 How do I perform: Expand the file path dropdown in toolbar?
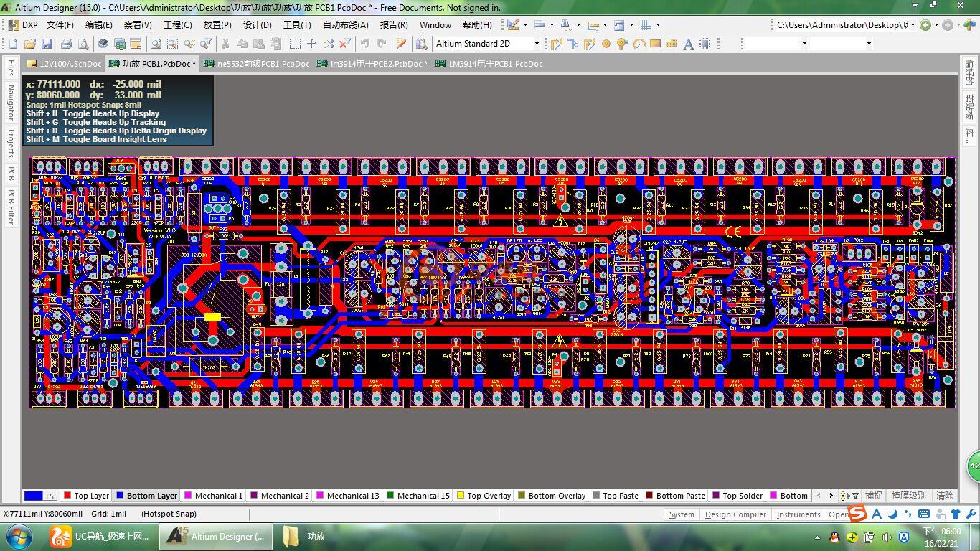[x=912, y=25]
